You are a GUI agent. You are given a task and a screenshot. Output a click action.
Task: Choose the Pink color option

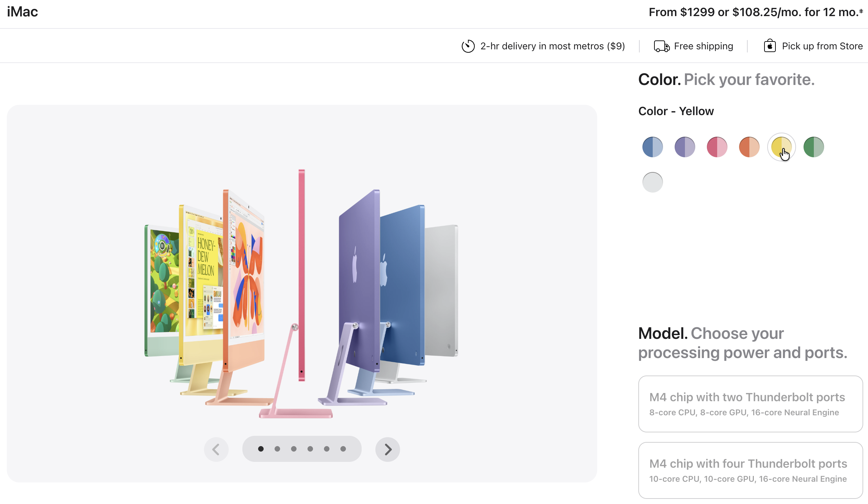point(717,147)
